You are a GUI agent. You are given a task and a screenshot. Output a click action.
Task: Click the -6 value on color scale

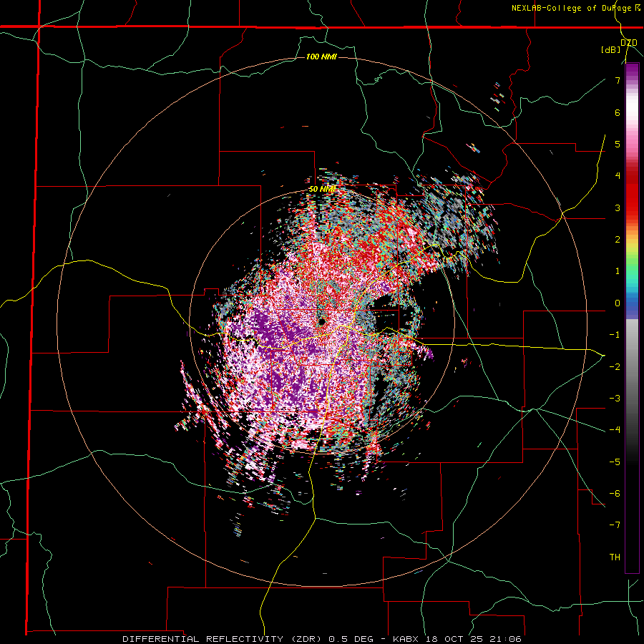click(x=615, y=494)
